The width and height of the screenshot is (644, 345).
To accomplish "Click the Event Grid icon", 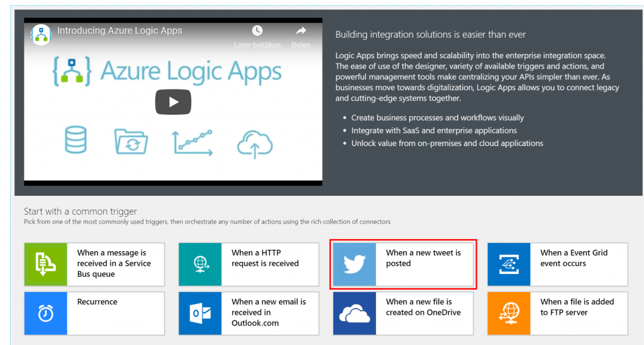I will (x=509, y=264).
